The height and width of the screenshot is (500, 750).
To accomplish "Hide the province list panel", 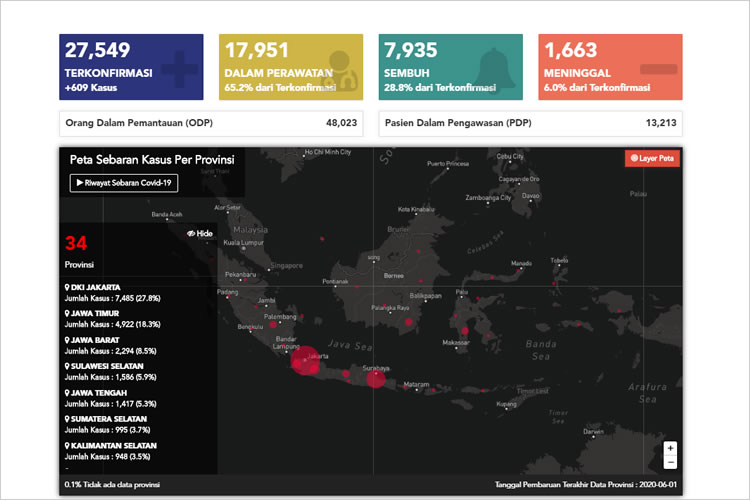I will click(x=200, y=233).
